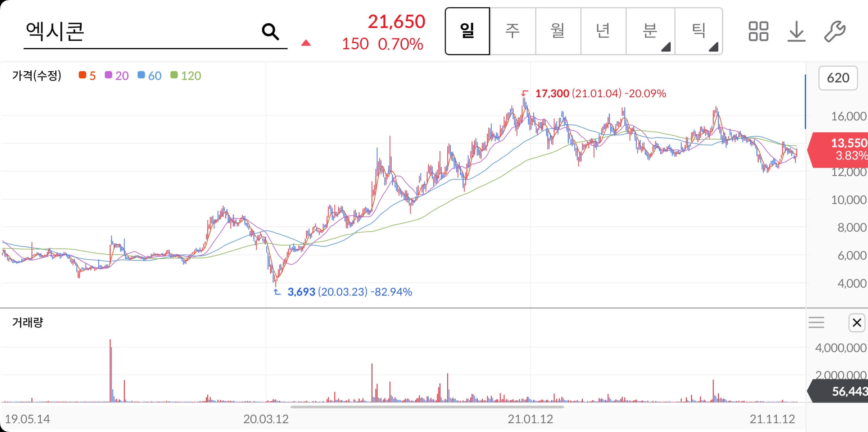The width and height of the screenshot is (868, 432).
Task: Click the red up-triangle price indicator
Action: 305,42
